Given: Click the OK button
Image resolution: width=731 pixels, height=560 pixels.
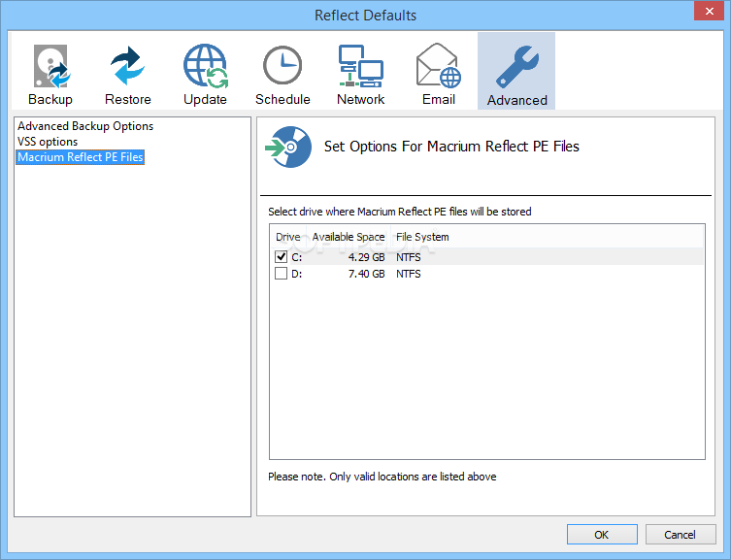Looking at the screenshot, I should pyautogui.click(x=602, y=535).
